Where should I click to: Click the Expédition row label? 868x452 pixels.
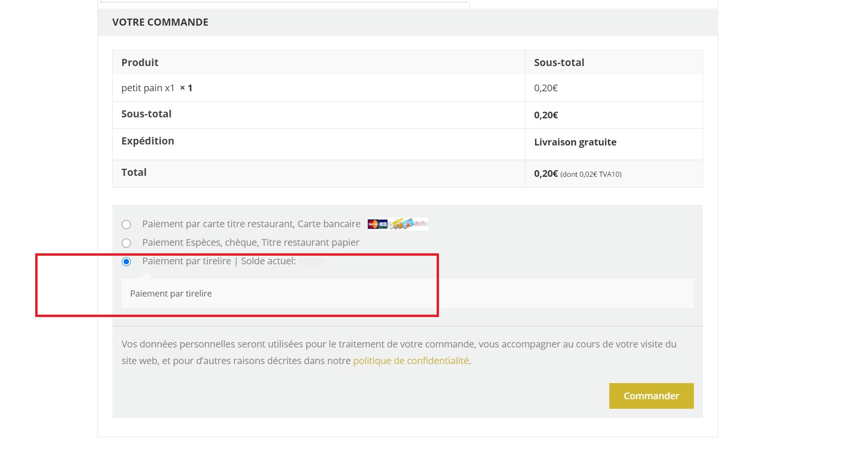pyautogui.click(x=147, y=141)
